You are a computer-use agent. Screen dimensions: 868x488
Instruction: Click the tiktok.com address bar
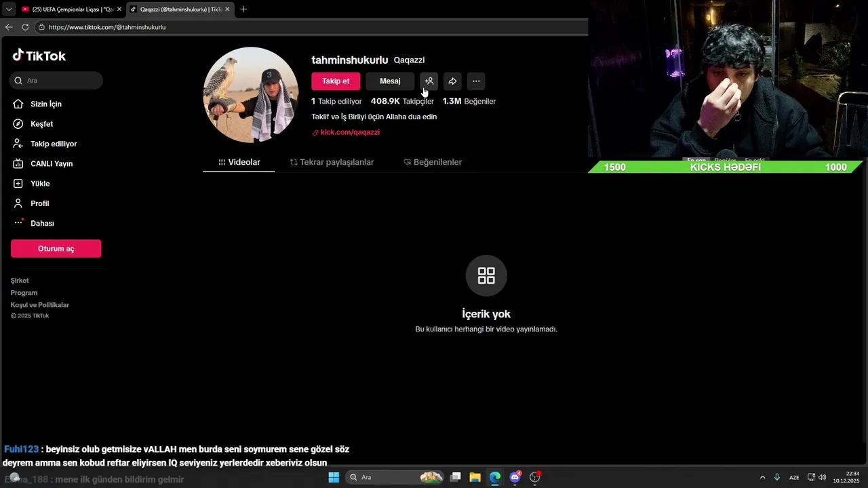click(312, 27)
